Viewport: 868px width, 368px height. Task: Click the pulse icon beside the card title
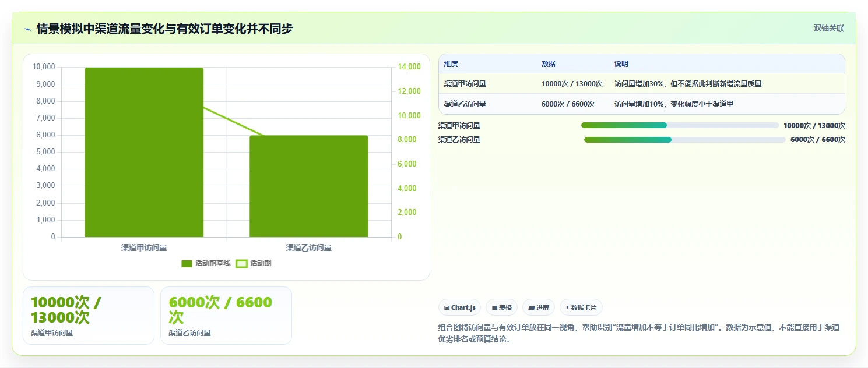tap(28, 29)
